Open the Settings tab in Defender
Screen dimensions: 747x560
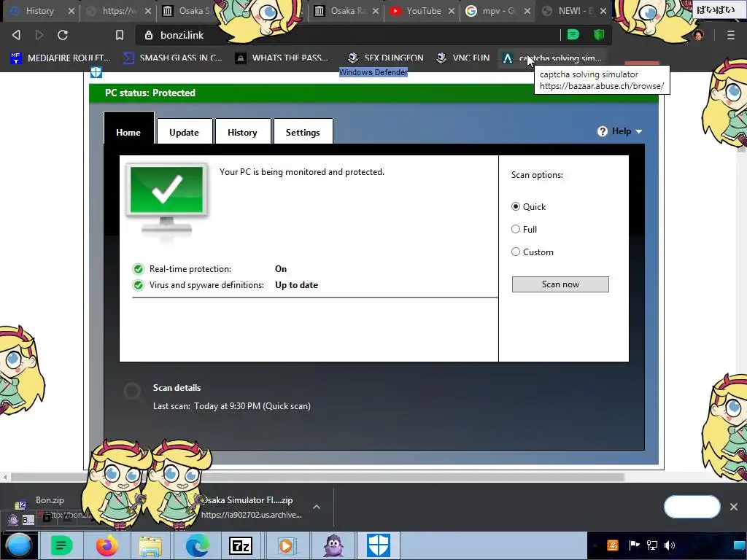click(303, 131)
